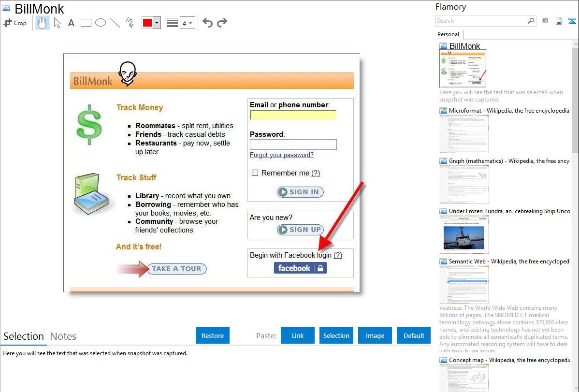This screenshot has width=579, height=392.
Task: Undo the last annotation
Action: [x=207, y=23]
